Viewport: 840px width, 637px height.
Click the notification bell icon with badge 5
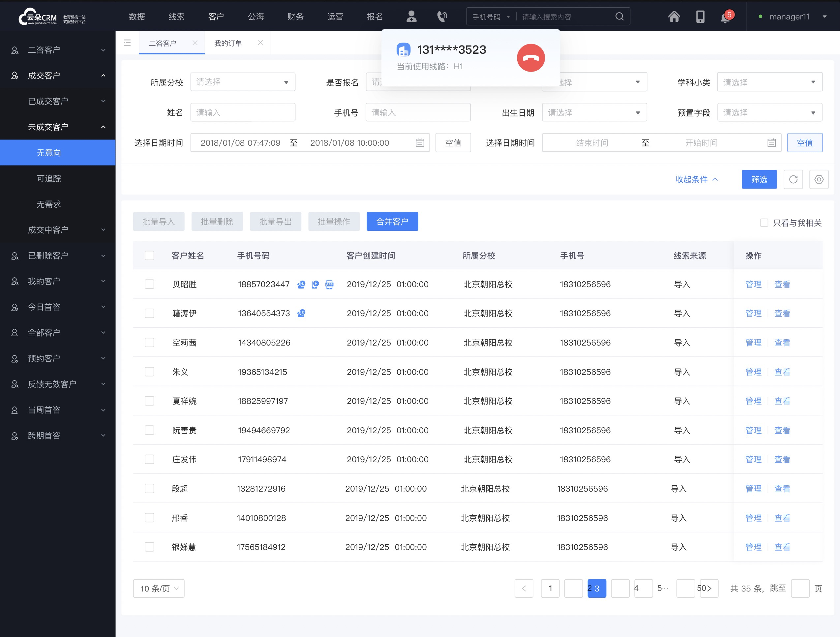725,16
